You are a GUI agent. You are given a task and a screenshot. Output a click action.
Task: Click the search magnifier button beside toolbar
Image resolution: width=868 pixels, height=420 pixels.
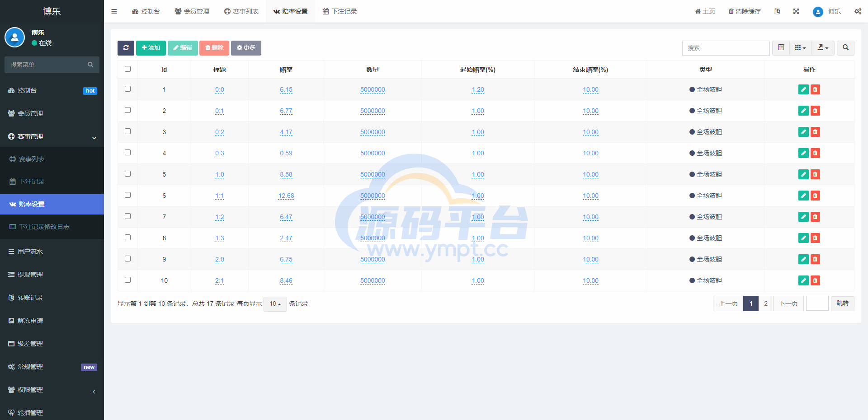tap(845, 48)
